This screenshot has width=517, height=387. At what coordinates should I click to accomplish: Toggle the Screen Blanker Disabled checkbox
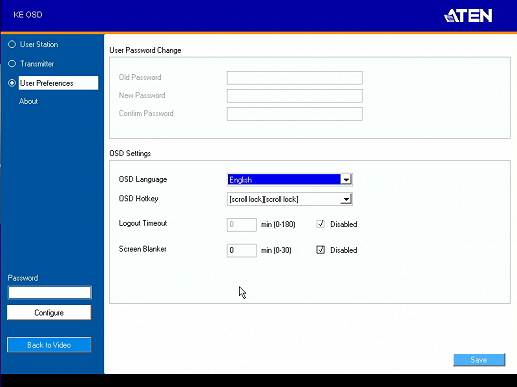tap(320, 250)
